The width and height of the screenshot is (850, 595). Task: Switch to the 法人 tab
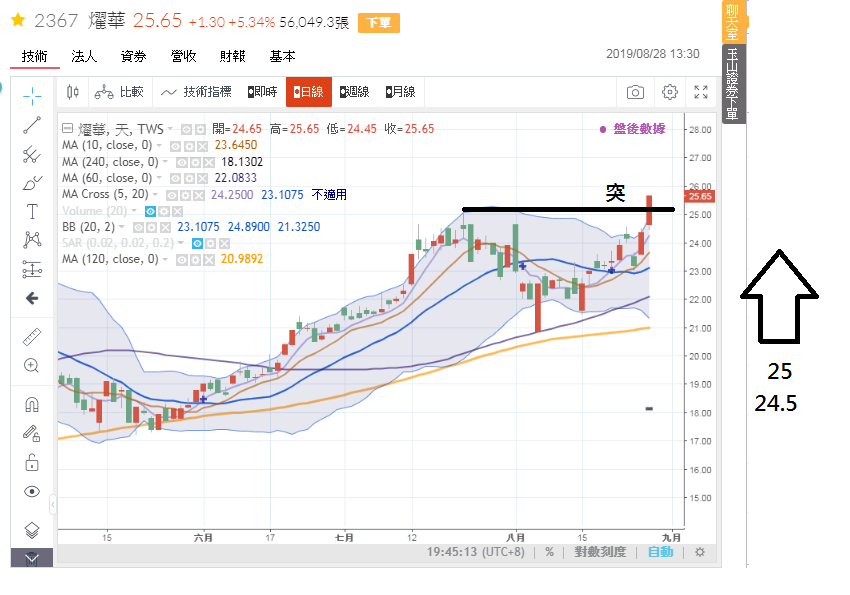pyautogui.click(x=84, y=56)
